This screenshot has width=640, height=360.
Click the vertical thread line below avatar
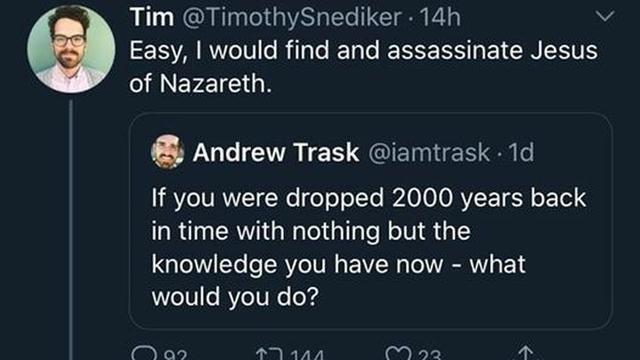(71, 229)
